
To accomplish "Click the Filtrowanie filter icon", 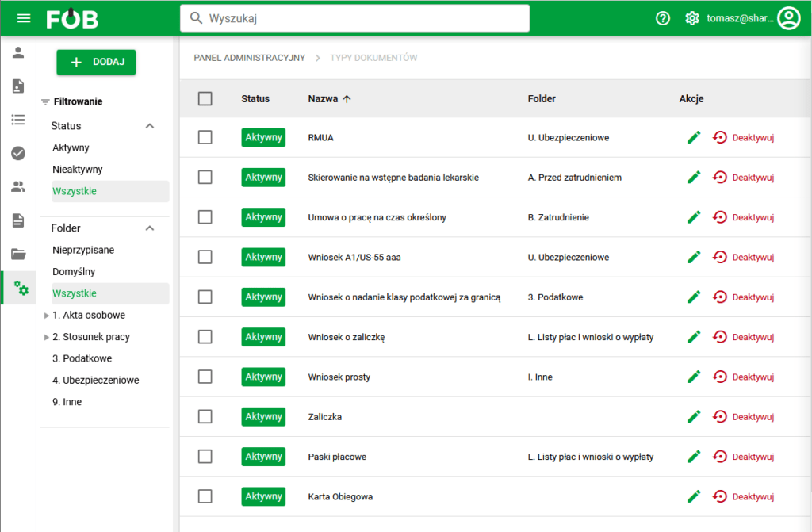I will (x=45, y=102).
